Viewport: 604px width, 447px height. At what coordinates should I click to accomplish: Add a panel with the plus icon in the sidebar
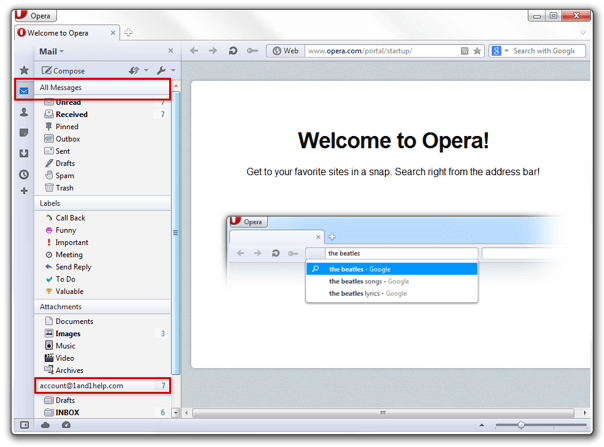point(24,191)
